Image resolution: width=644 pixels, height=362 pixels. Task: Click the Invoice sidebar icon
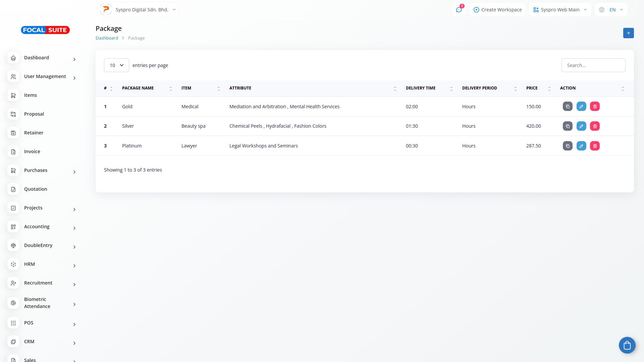click(13, 152)
